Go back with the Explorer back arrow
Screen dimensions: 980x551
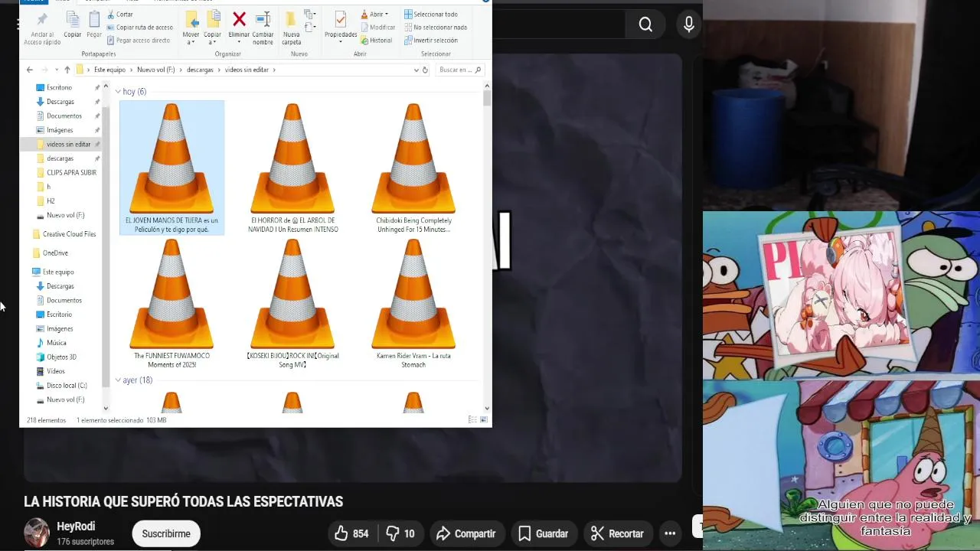pyautogui.click(x=30, y=70)
